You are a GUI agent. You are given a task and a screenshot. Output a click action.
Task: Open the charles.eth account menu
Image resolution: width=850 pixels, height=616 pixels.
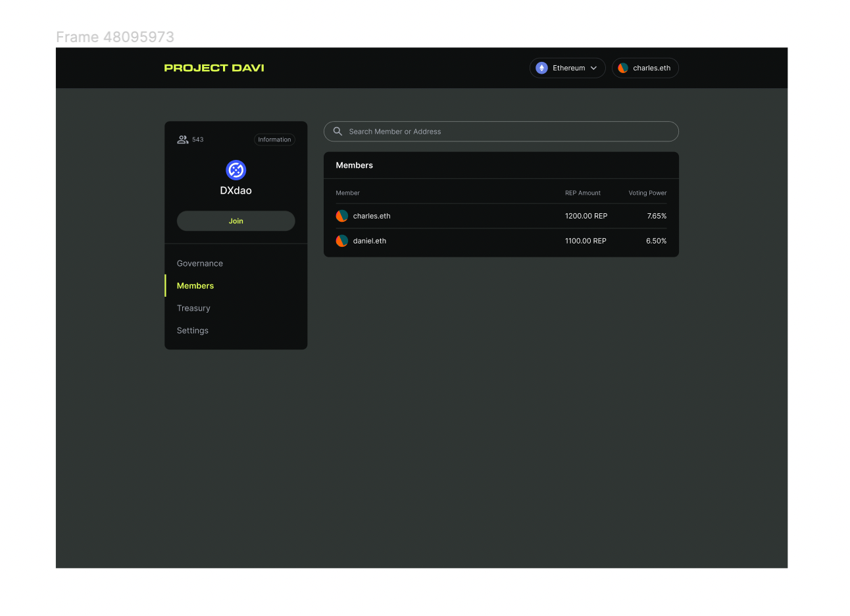(645, 67)
